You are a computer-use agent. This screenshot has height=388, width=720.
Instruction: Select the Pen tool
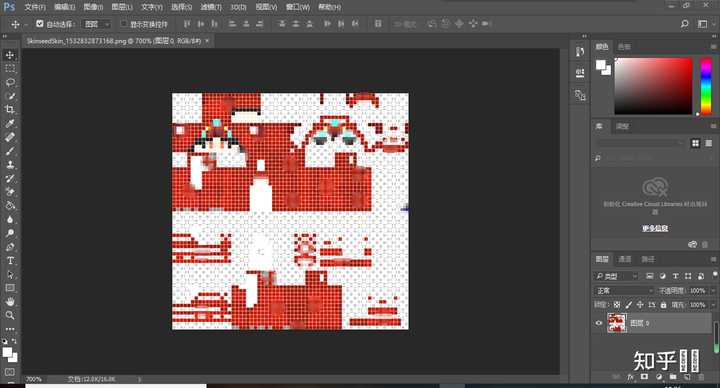(x=10, y=247)
